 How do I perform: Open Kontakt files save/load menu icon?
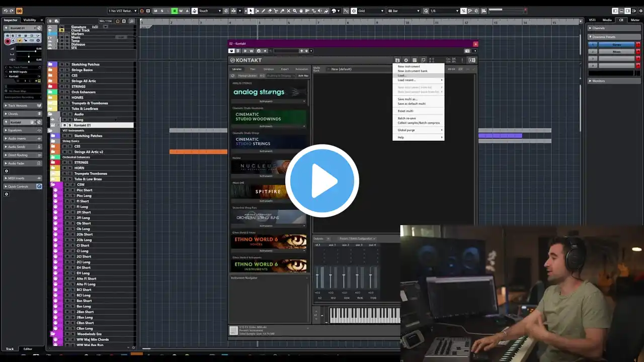point(397,60)
